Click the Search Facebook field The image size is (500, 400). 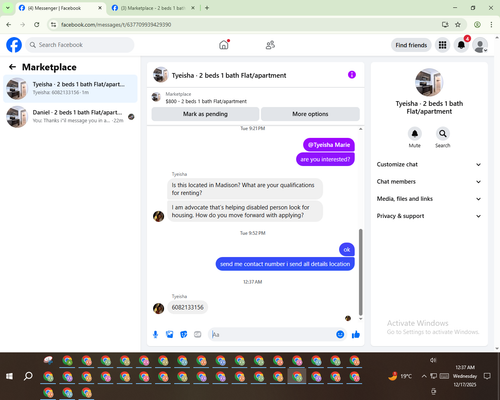click(80, 45)
